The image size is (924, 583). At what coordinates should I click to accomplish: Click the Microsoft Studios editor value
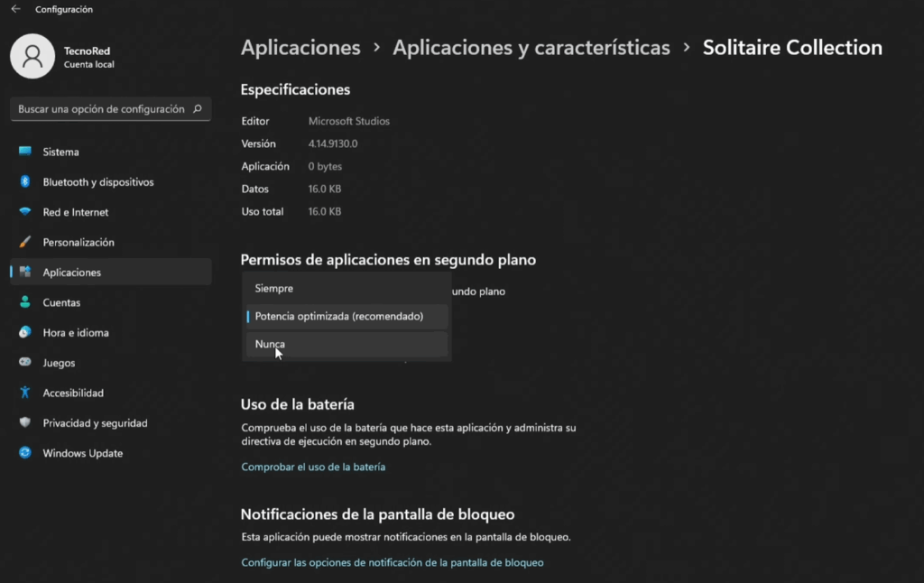(349, 121)
